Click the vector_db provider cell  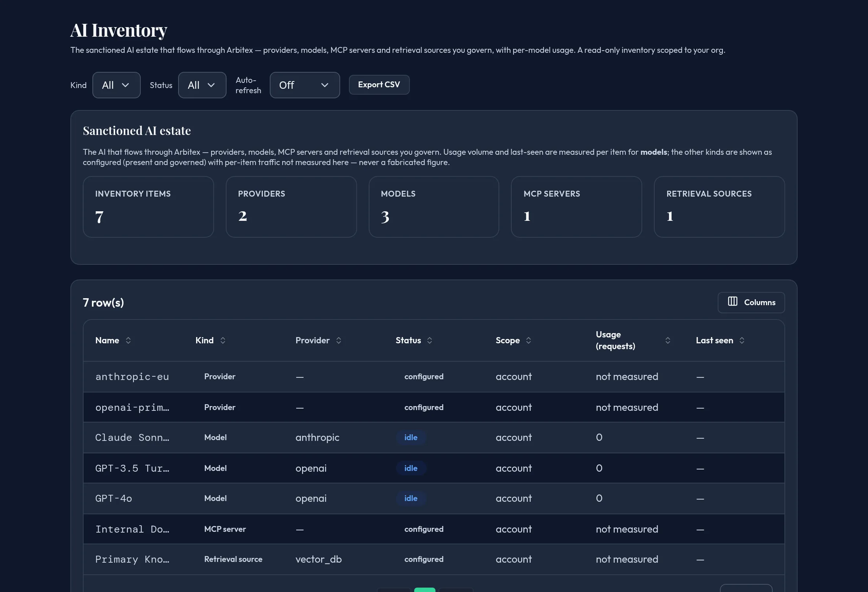319,559
